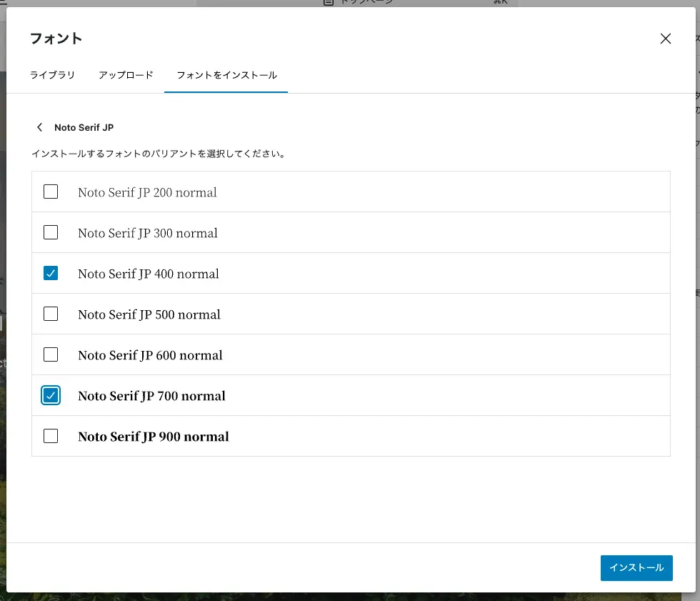Click the "Noto Serif JP 400 normal" label text

[149, 274]
